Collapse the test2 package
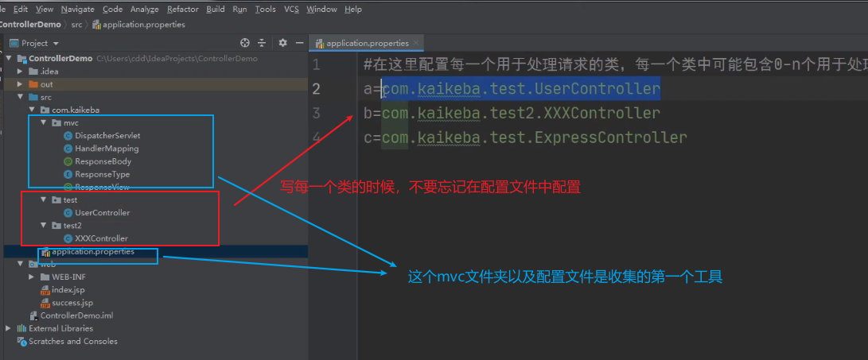This screenshot has height=360, width=868. 44,226
